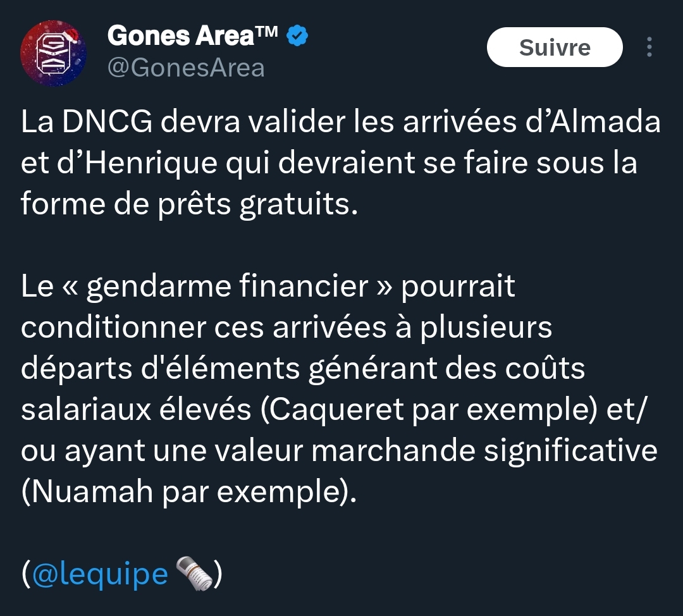Click the blue verified badge icon
This screenshot has width=683, height=616.
click(x=297, y=35)
